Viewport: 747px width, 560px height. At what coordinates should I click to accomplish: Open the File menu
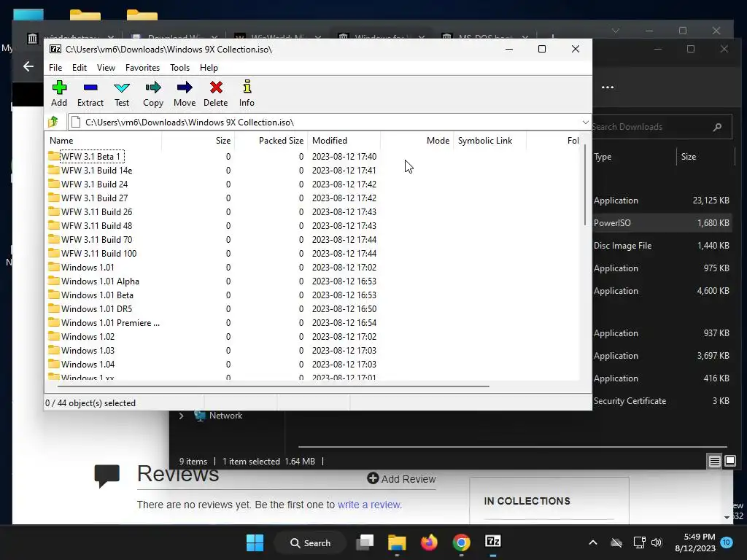[55, 68]
